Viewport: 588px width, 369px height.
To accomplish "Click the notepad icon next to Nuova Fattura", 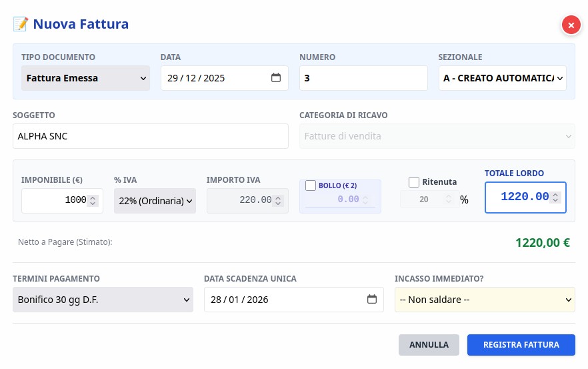I will pos(21,25).
